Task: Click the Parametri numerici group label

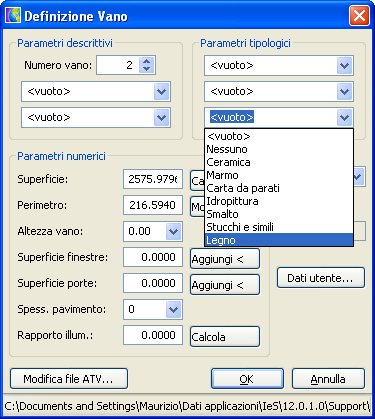Action: [x=61, y=156]
